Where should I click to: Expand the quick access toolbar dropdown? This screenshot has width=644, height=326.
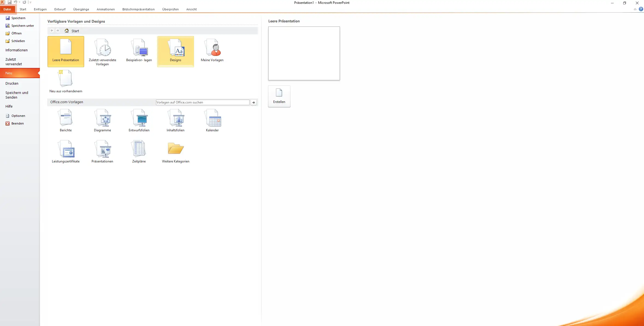30,2
